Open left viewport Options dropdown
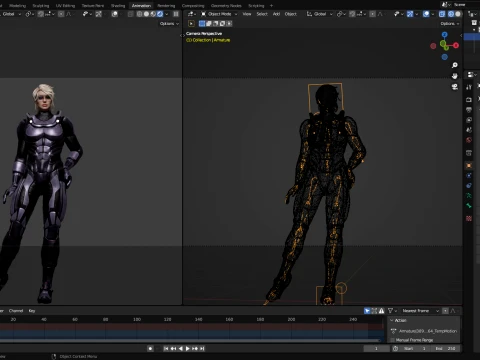 (x=169, y=24)
